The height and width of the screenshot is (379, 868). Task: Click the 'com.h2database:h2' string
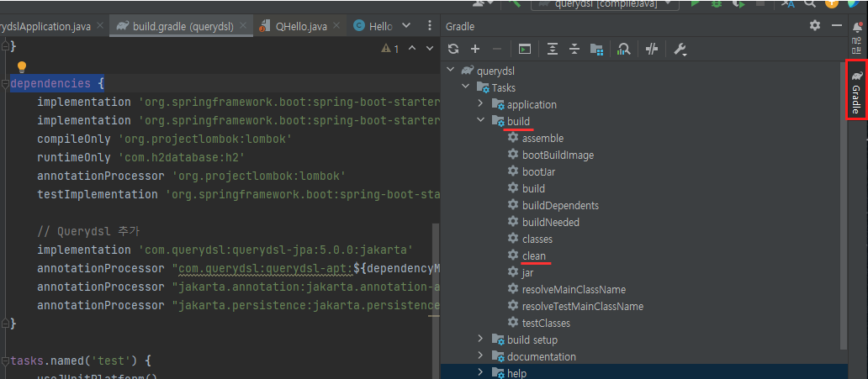(182, 158)
